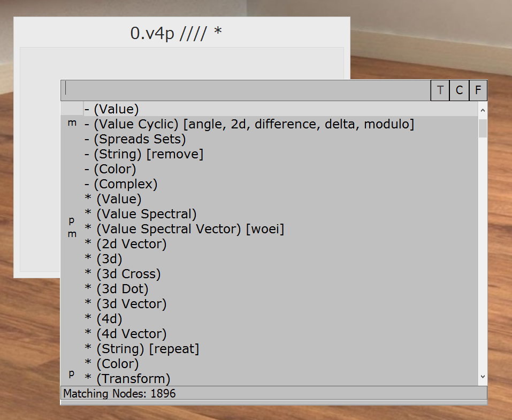Viewport: 512px width, 420px height.
Task: Toggle the T filter button
Action: [x=440, y=90]
